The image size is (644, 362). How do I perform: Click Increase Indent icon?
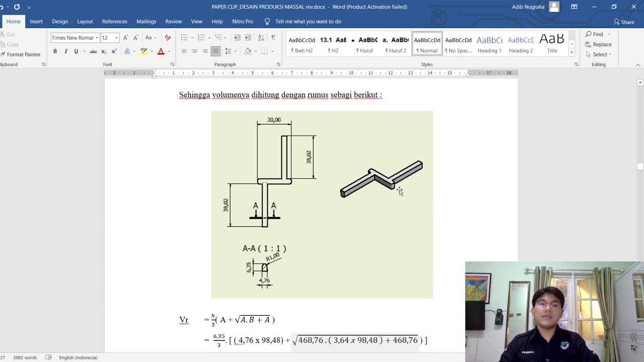[249, 38]
